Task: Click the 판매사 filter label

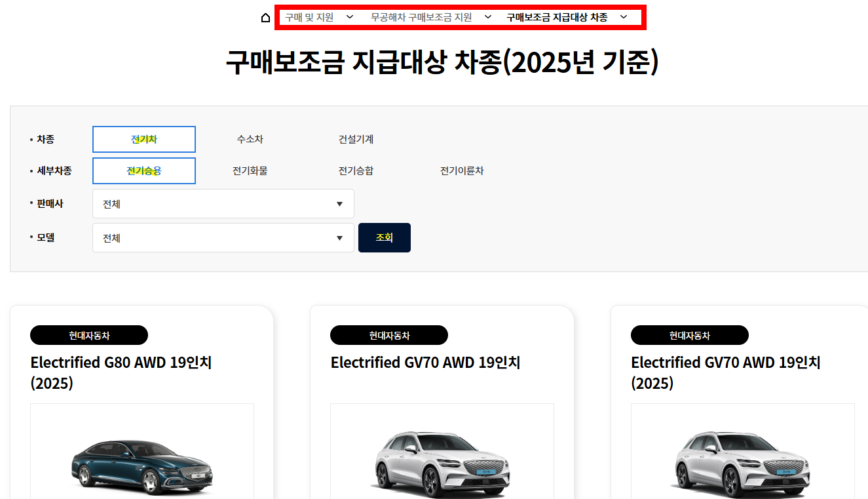Action: point(50,203)
